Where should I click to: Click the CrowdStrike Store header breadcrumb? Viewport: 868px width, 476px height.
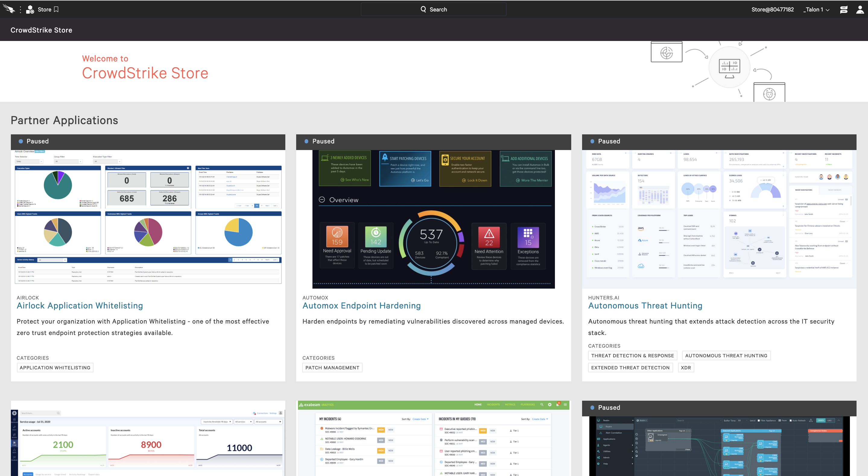click(41, 30)
